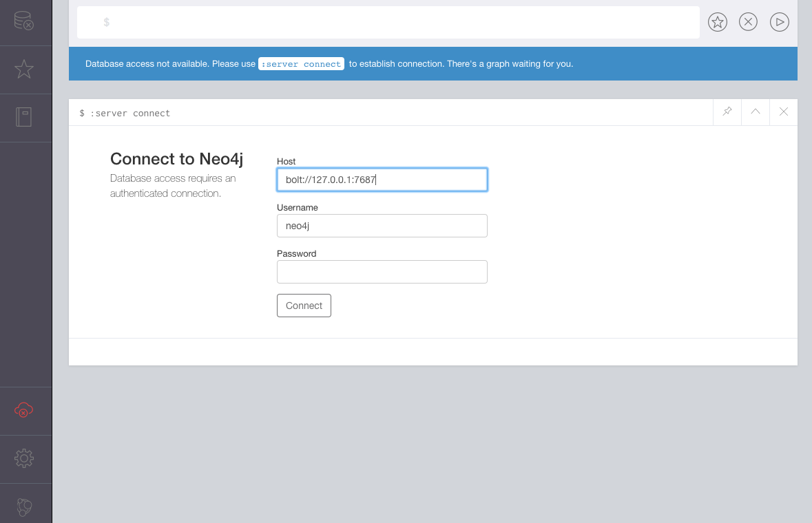The width and height of the screenshot is (812, 523).
Task: Pin the server connect frame
Action: 727,111
